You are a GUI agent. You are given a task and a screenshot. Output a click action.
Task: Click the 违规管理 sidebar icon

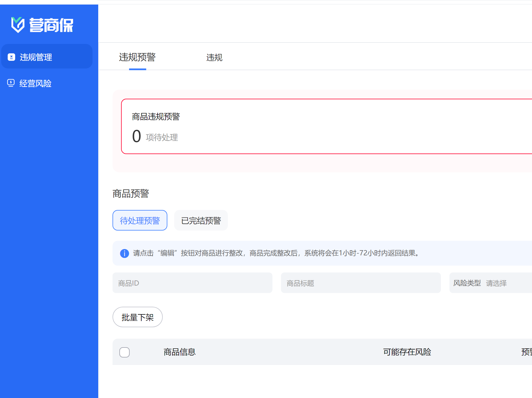pyautogui.click(x=11, y=57)
